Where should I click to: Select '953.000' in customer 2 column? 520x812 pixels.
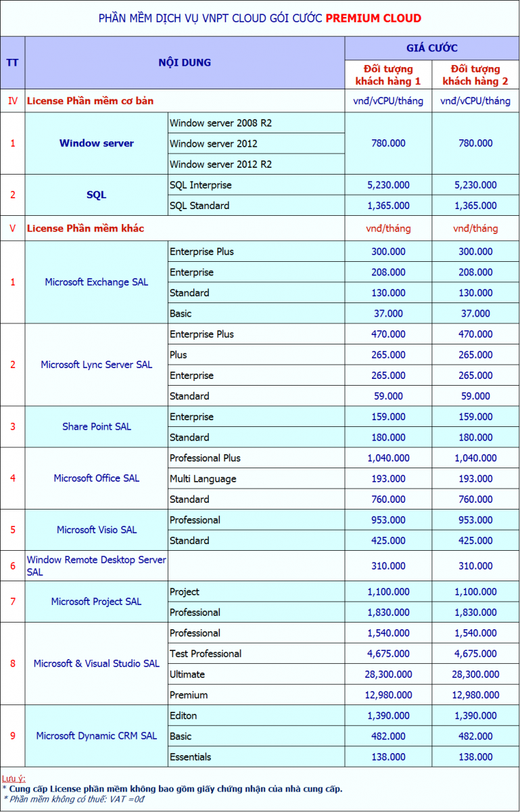(475, 520)
